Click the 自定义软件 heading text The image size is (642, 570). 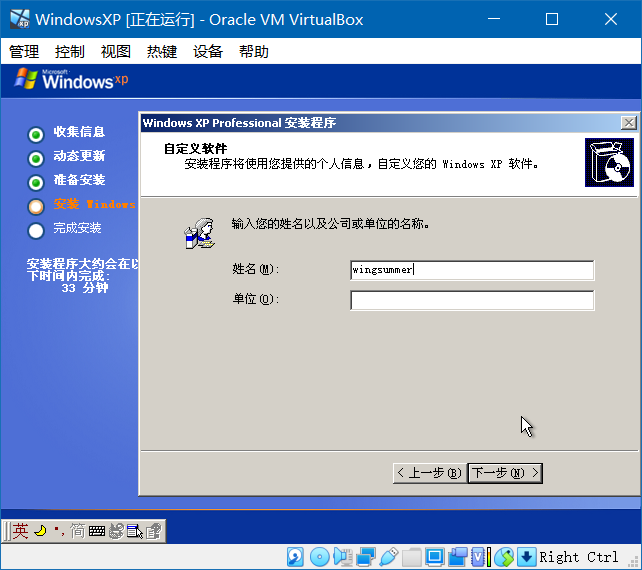coord(195,148)
